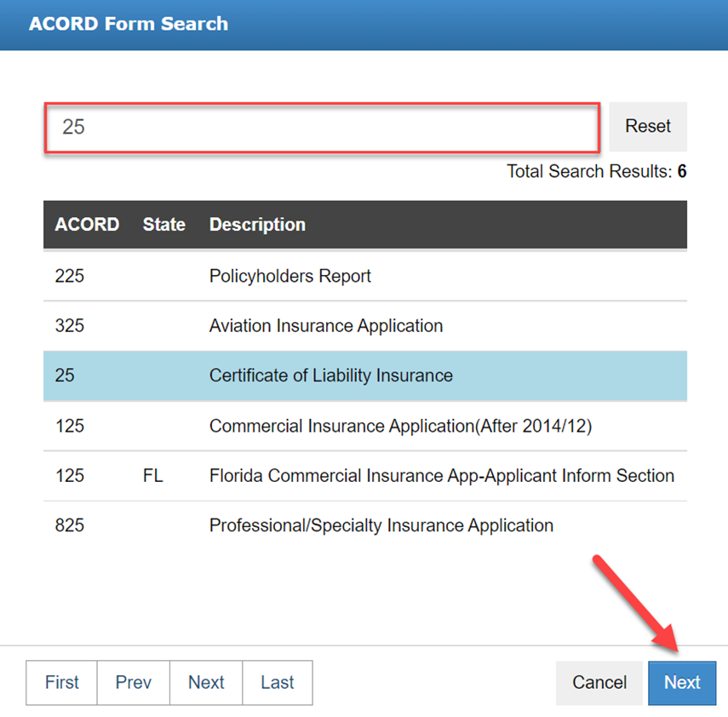Click the search field containing 25
This screenshot has width=728, height=717.
322,128
